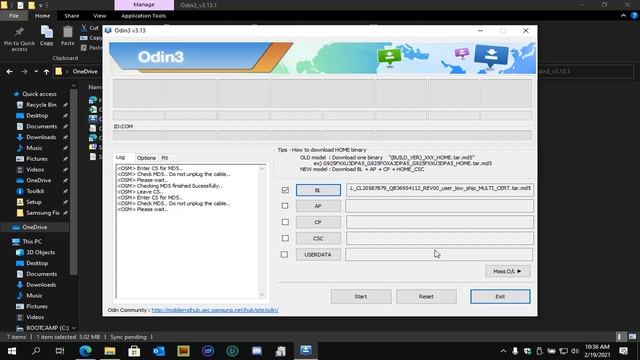Viewport: 640px width, 360px height.
Task: Open File Explorer from taskbar
Action: 109,351
